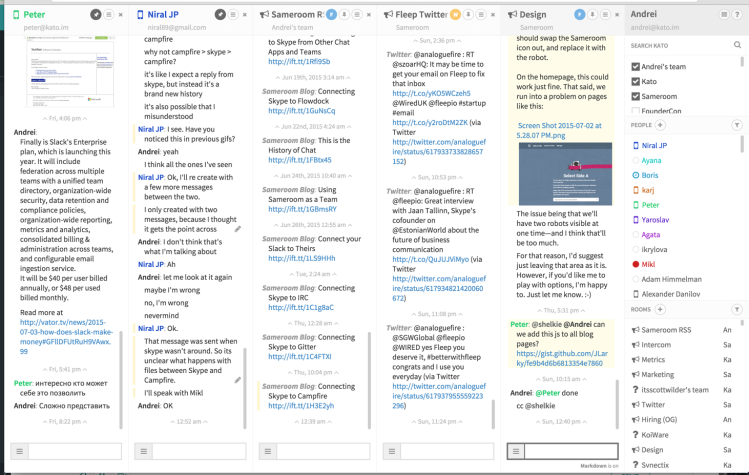Open the Rooms filter icon
The width and height of the screenshot is (749, 475).
(x=737, y=310)
